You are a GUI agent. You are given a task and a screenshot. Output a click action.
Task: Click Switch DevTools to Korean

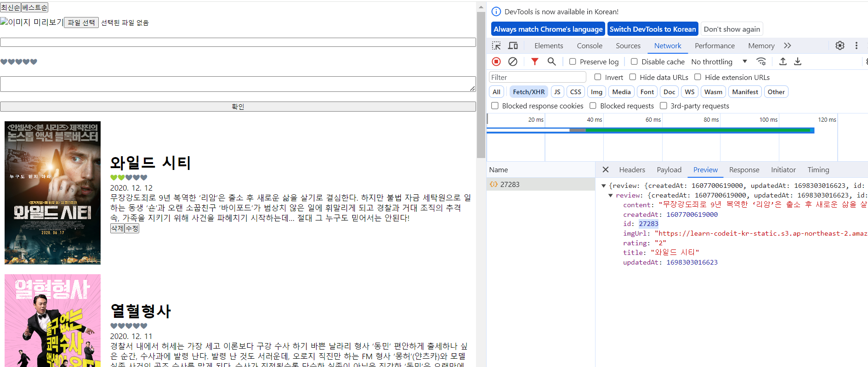652,29
